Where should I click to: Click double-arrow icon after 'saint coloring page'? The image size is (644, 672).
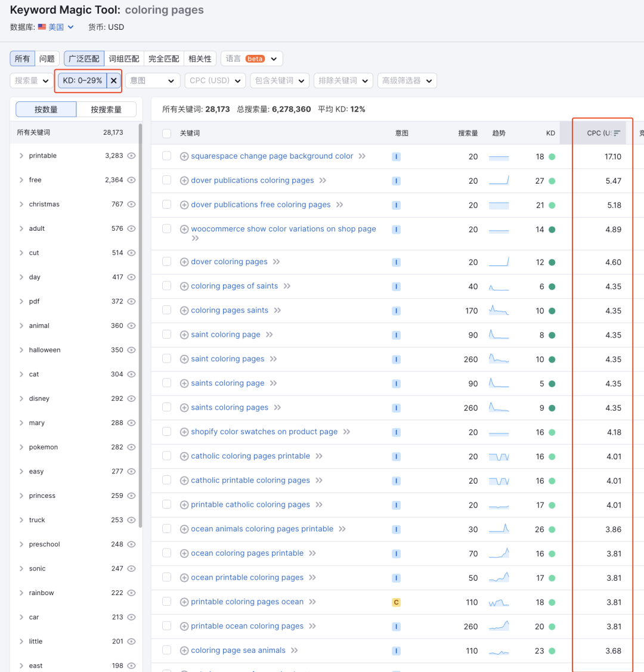[x=270, y=335]
